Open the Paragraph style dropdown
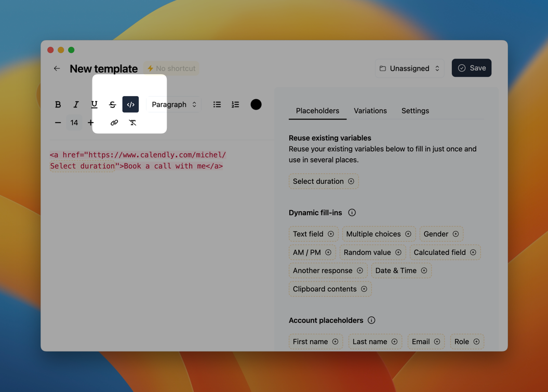This screenshot has height=392, width=548. pos(173,104)
